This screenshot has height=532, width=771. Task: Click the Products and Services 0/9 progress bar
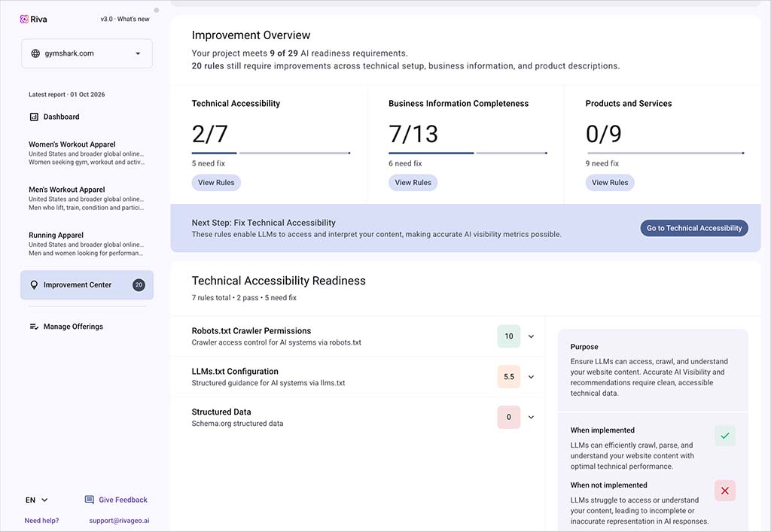pyautogui.click(x=665, y=154)
